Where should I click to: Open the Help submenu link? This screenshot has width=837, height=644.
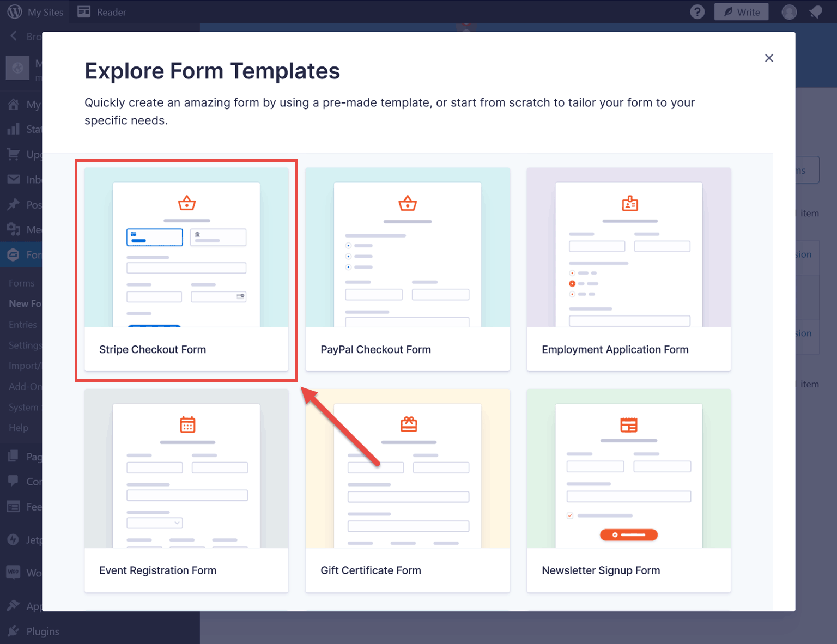19,428
